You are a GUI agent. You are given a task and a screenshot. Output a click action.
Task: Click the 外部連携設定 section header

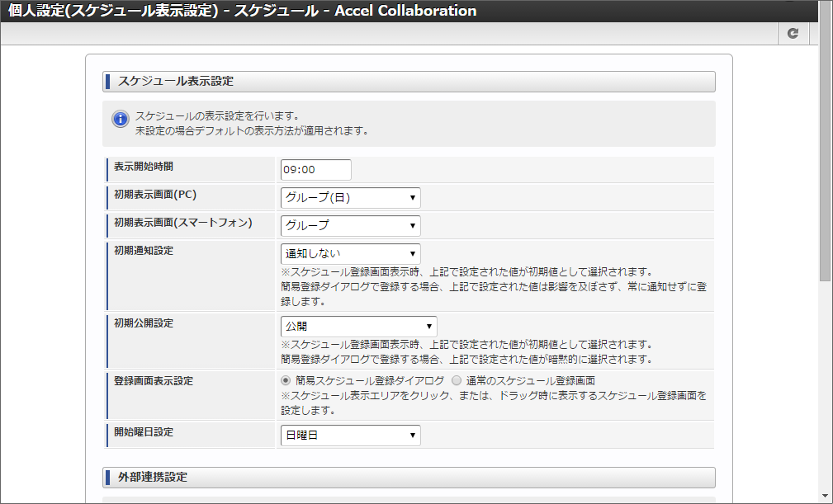coord(409,478)
